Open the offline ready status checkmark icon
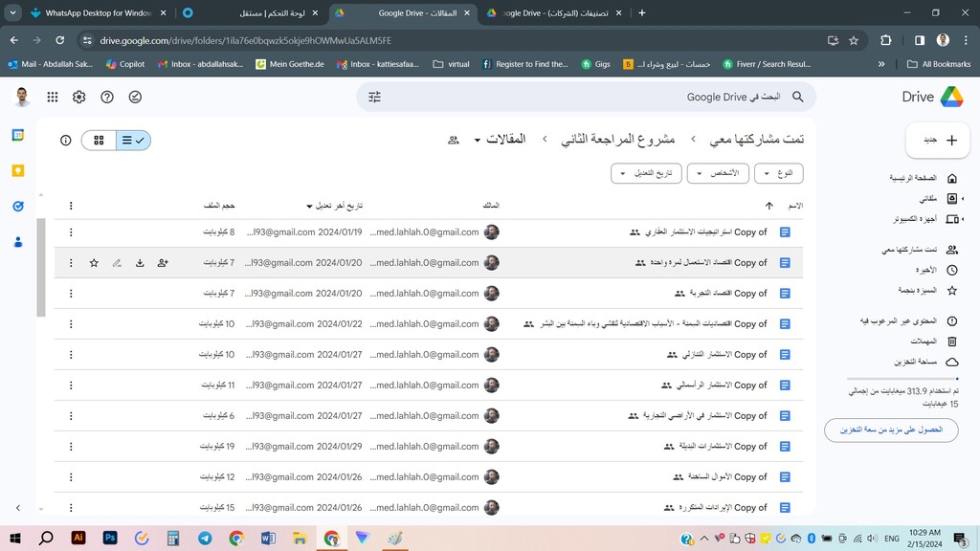Screen dimensions: 980x551 tap(135, 97)
